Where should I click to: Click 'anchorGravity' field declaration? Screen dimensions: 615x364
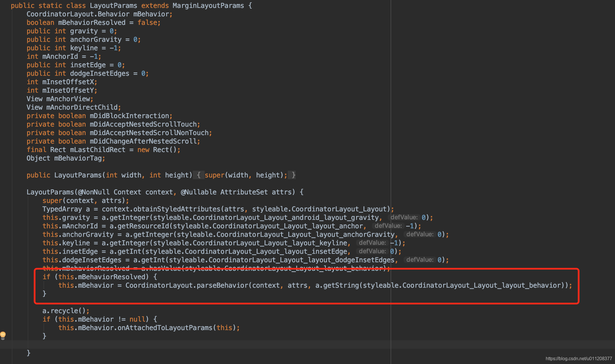pos(96,40)
